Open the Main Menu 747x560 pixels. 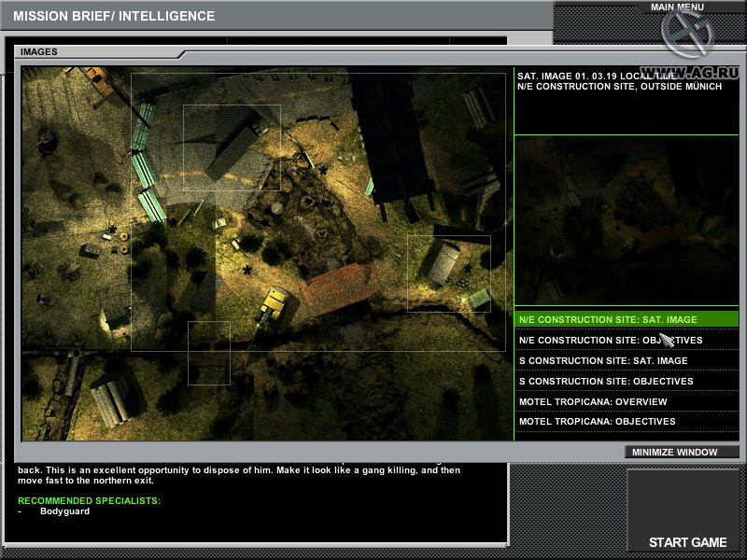677,7
